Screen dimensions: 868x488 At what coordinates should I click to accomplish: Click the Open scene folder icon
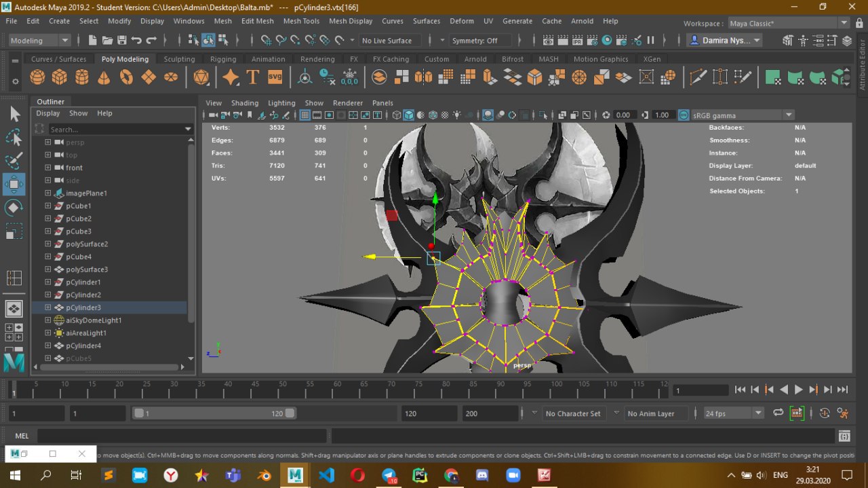pos(107,41)
